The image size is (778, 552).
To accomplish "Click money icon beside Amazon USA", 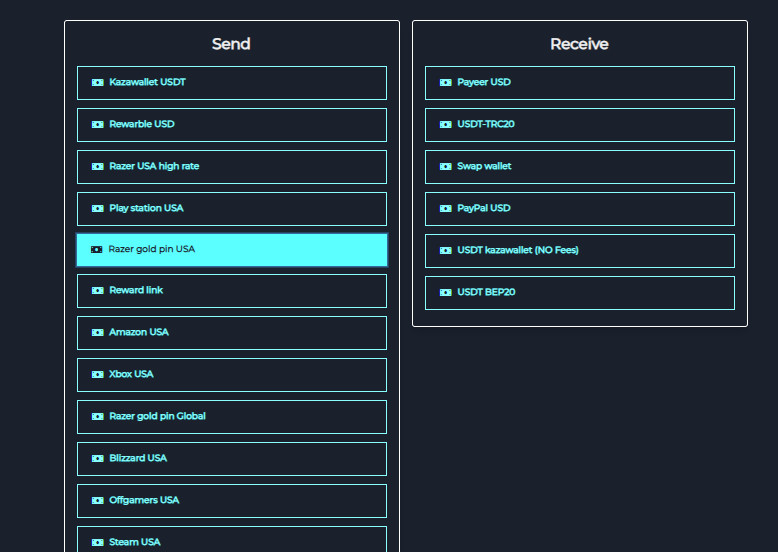I will coord(98,332).
